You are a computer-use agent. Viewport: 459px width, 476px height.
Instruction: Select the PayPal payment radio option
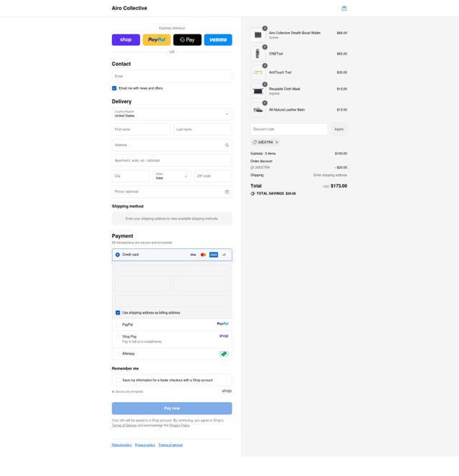[x=118, y=325]
